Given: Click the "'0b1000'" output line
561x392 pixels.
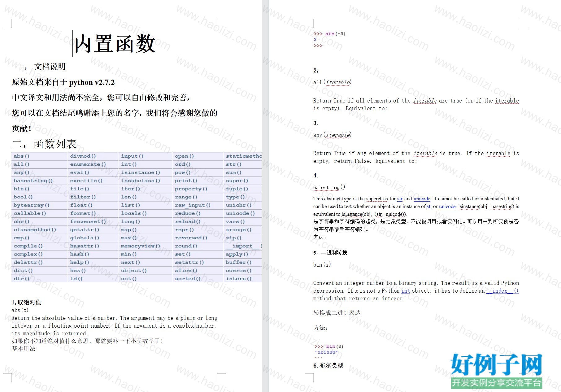Looking at the screenshot, I should point(326,352).
